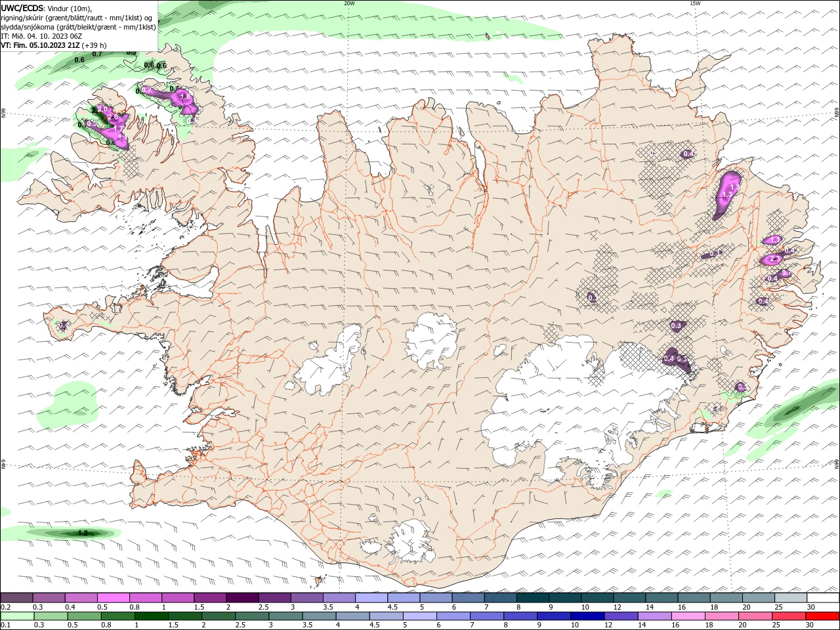Pick the red 30 swatch in the rain legend
Screen dimensions: 840x630
(822, 616)
